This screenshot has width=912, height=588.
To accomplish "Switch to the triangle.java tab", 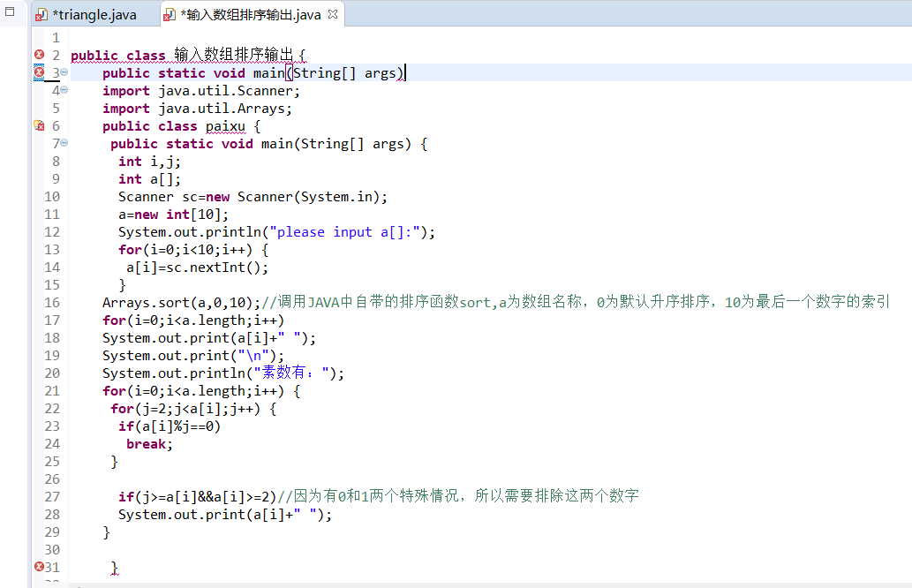I will pyautogui.click(x=94, y=14).
